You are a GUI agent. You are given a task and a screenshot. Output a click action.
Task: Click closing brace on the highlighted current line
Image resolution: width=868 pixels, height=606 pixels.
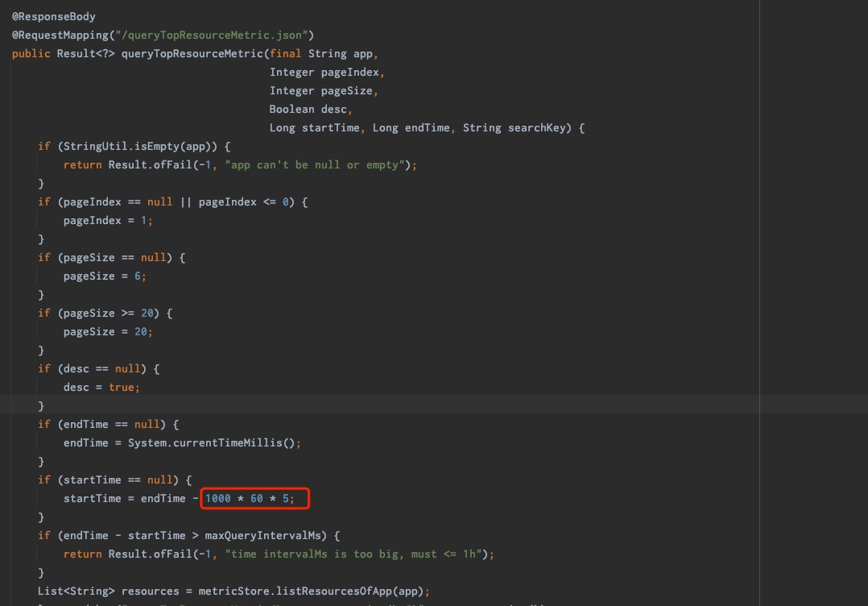41,406
